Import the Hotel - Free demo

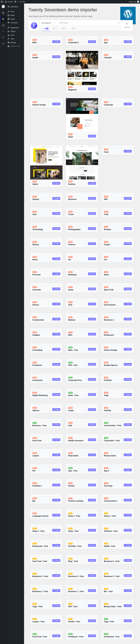[x=92, y=394]
